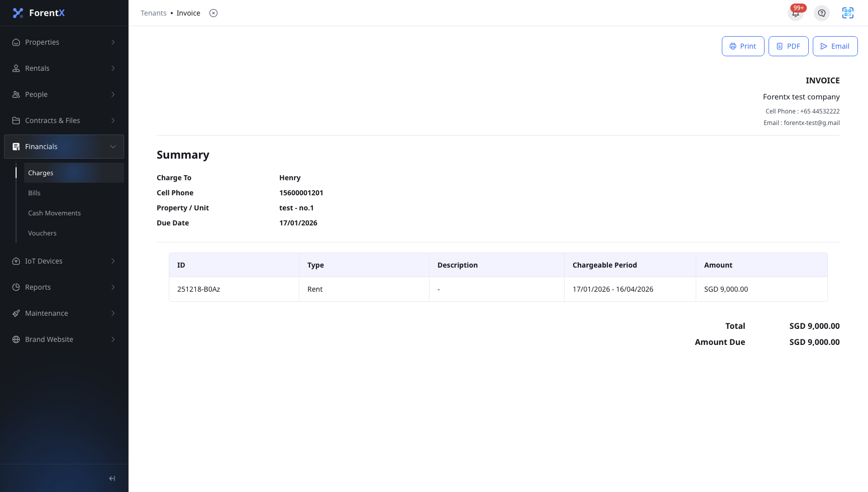Click the Rentals person icon
Viewport: 868px width, 492px height.
16,68
